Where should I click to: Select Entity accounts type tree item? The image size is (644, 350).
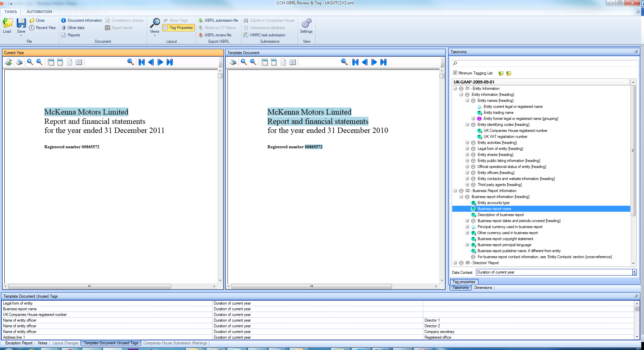point(493,203)
